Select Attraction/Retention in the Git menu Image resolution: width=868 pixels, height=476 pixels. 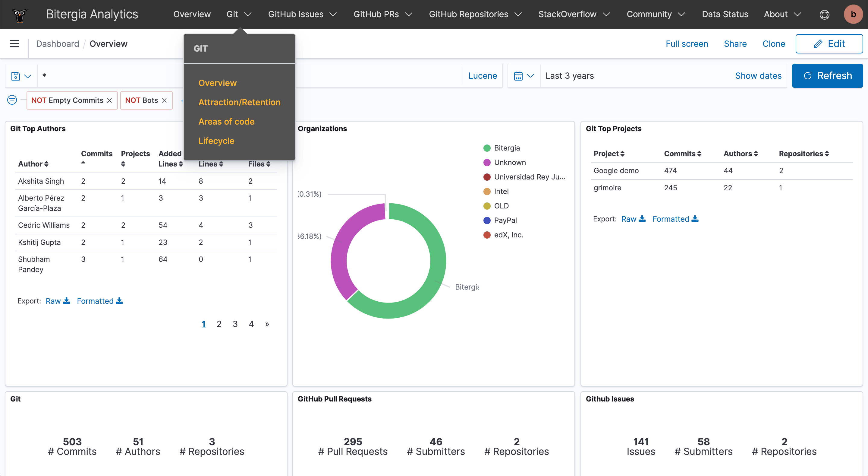click(239, 102)
